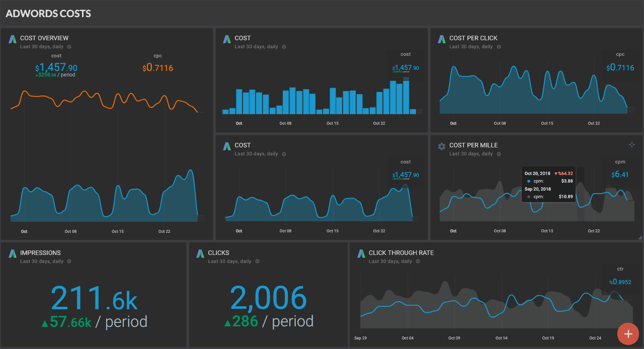Click the red plus button to add a widget
This screenshot has width=644, height=349.
[628, 334]
